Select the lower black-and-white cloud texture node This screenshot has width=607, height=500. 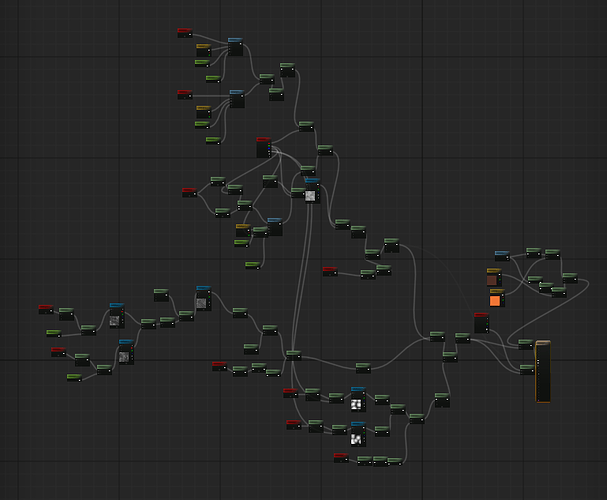point(358,434)
